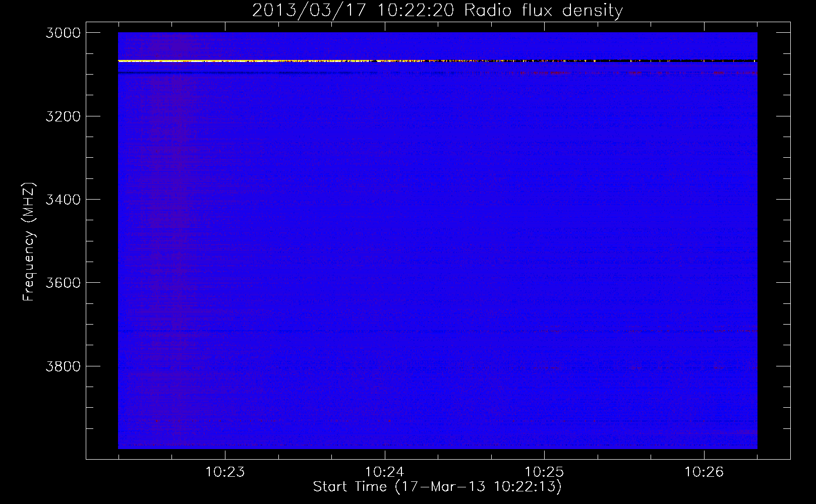
Task: Click the 3800 frequency tick label
Action: point(63,366)
